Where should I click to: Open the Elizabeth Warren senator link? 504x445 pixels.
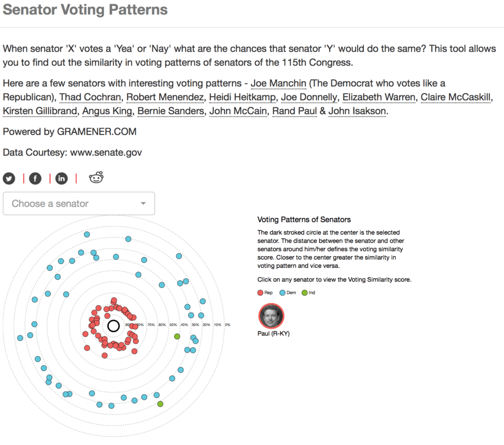[378, 97]
